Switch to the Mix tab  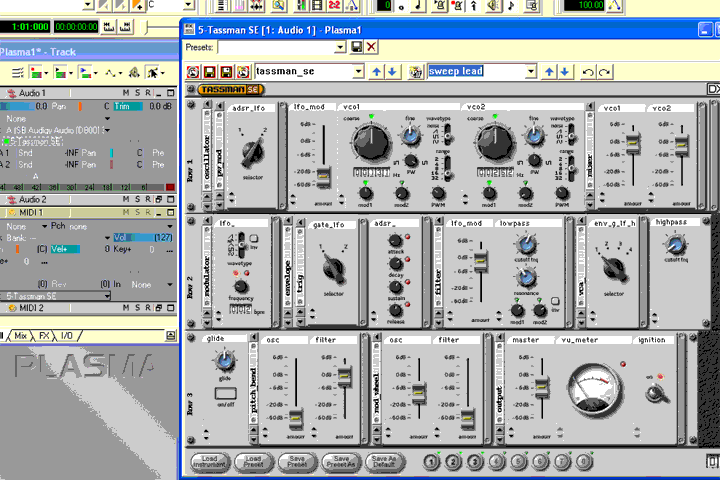coord(20,336)
